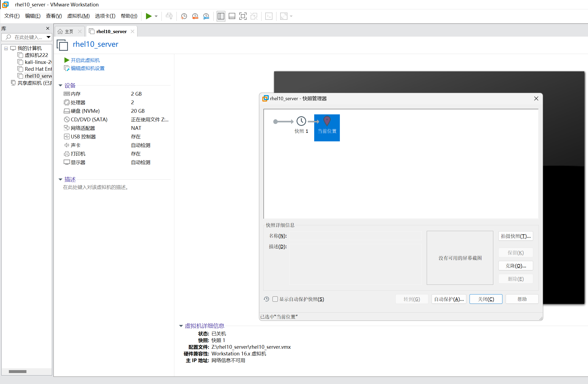Select 共享虚拟机 in the library tree
The width and height of the screenshot is (588, 384).
click(32, 83)
